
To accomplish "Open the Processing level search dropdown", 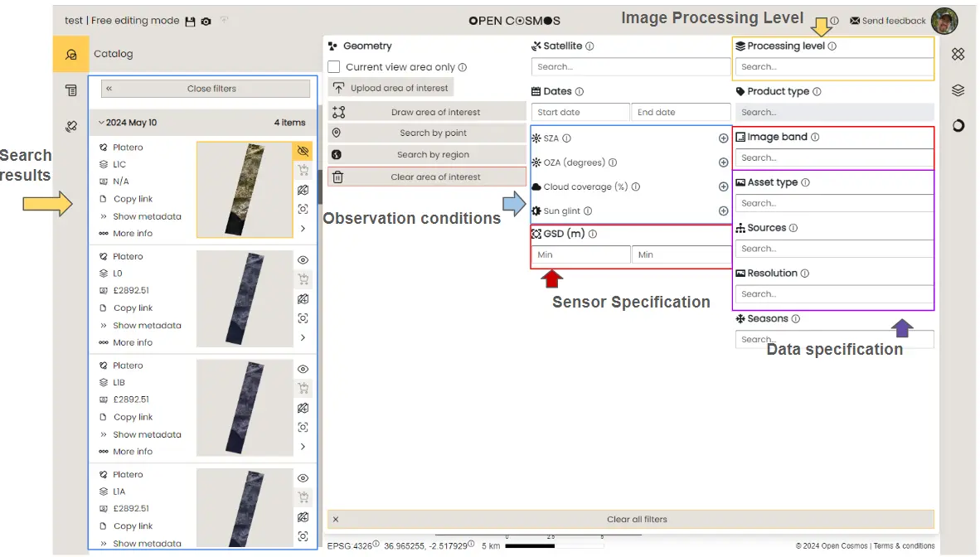I will (833, 67).
